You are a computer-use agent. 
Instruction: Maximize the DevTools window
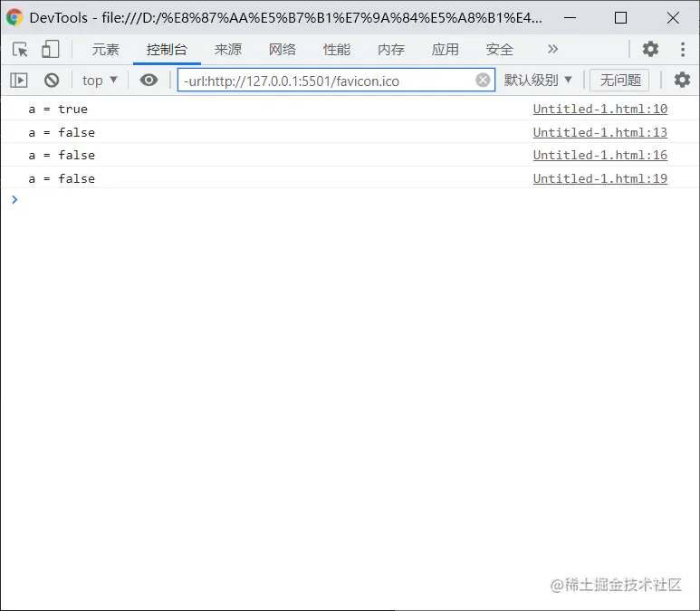[620, 17]
